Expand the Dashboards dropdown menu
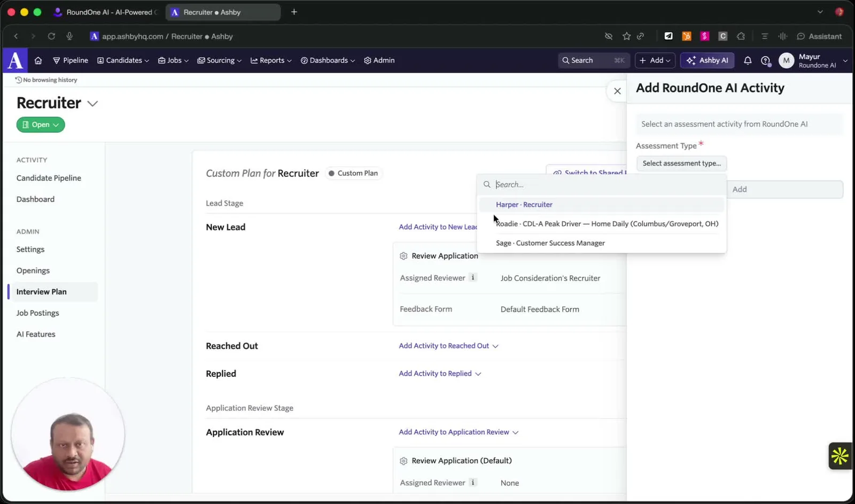Image resolution: width=855 pixels, height=504 pixels. point(328,60)
